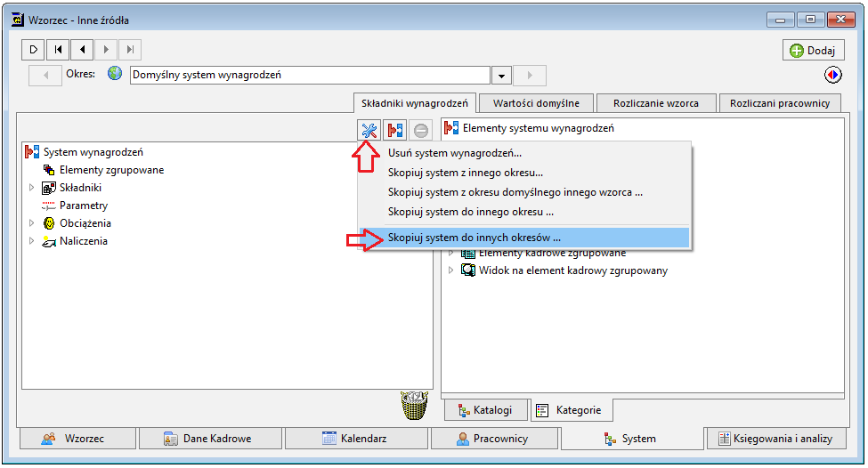Switch to Wartości domyślne tab
This screenshot has height=468, width=868.
tap(536, 103)
